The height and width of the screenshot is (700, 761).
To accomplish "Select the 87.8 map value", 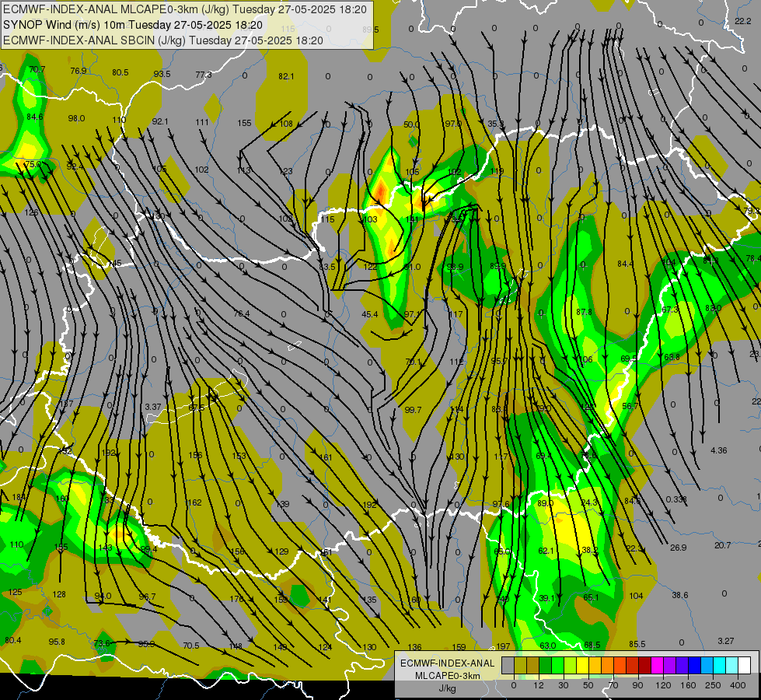I will pyautogui.click(x=584, y=312).
